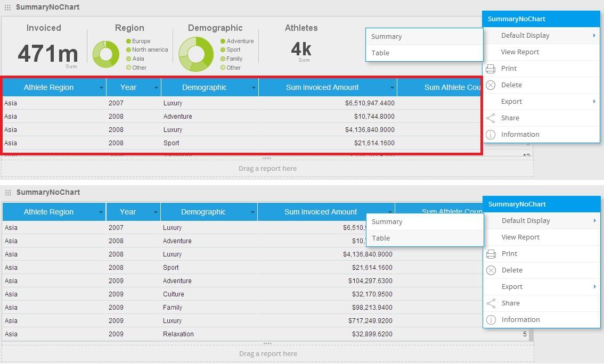
Task: Select Print label in upper context menu
Action: click(x=509, y=69)
